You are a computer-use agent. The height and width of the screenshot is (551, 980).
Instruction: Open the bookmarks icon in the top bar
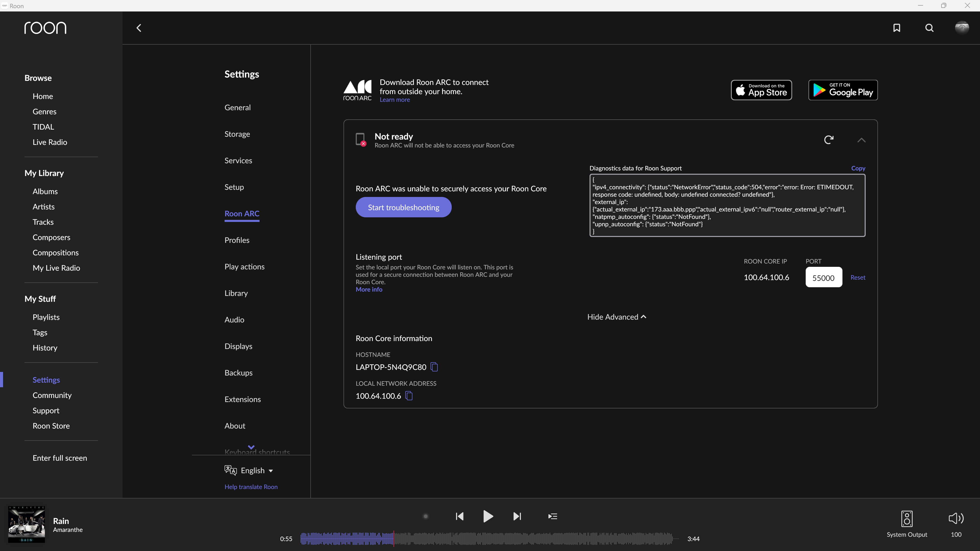897,28
